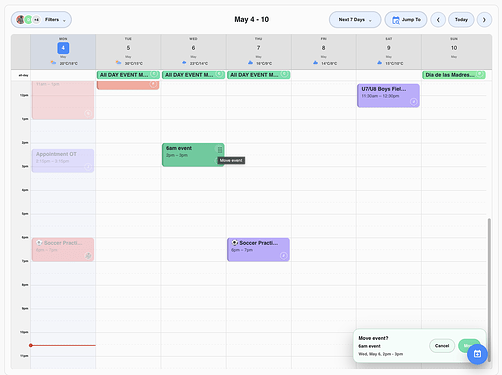Viewport: 502px width, 375px height.
Task: Click Friday's weather icon
Action: [x=315, y=63]
